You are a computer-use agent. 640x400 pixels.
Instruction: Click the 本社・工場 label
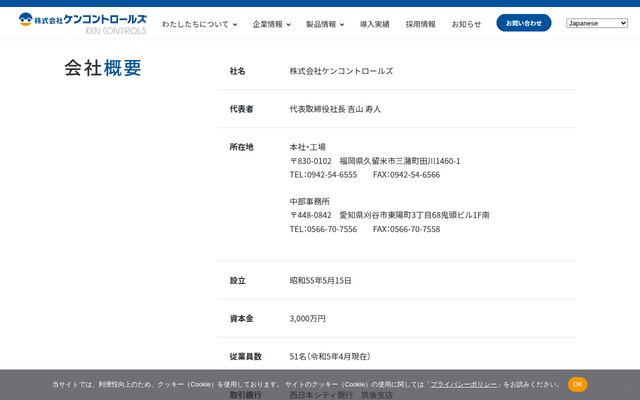pyautogui.click(x=307, y=147)
